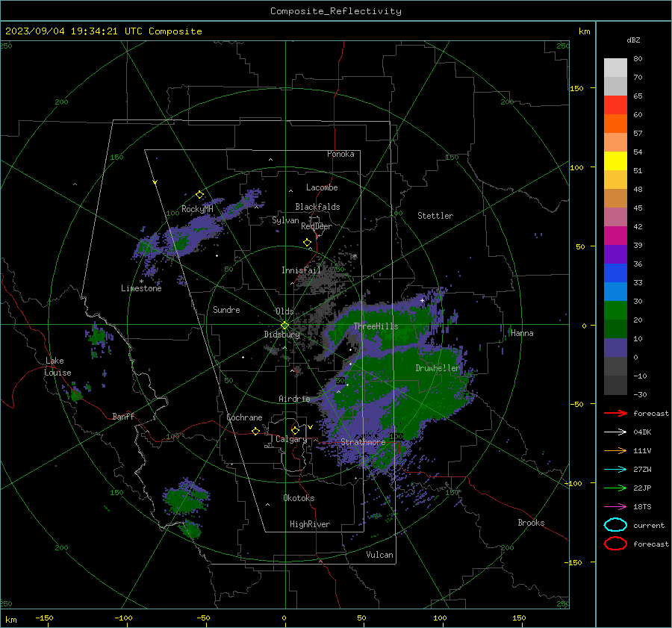This screenshot has width=672, height=628.
Task: Click the yellow diamond marker above Calgary
Action: (295, 430)
